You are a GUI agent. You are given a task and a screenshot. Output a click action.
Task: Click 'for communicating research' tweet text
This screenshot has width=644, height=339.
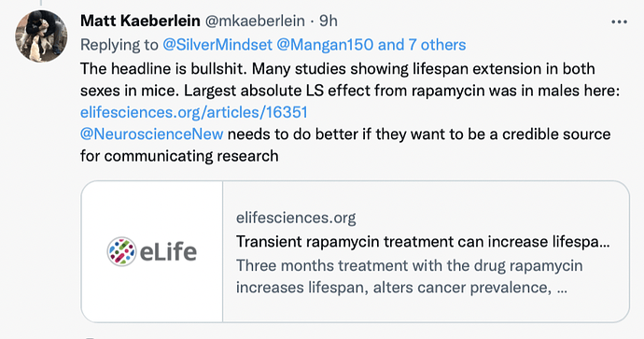pyautogui.click(x=179, y=156)
